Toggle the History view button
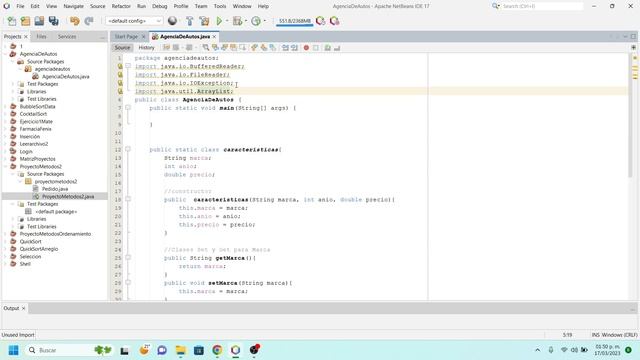This screenshot has height=360, width=640. [x=146, y=48]
